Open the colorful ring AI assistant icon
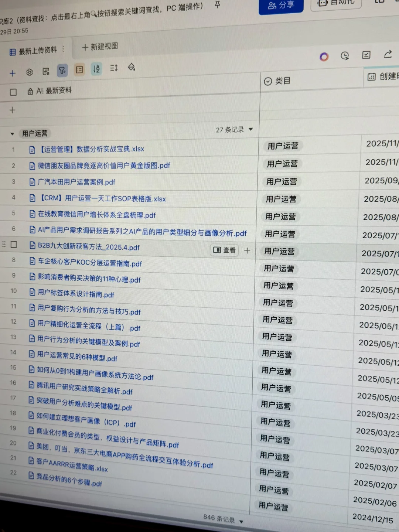The image size is (399, 532). tap(324, 57)
